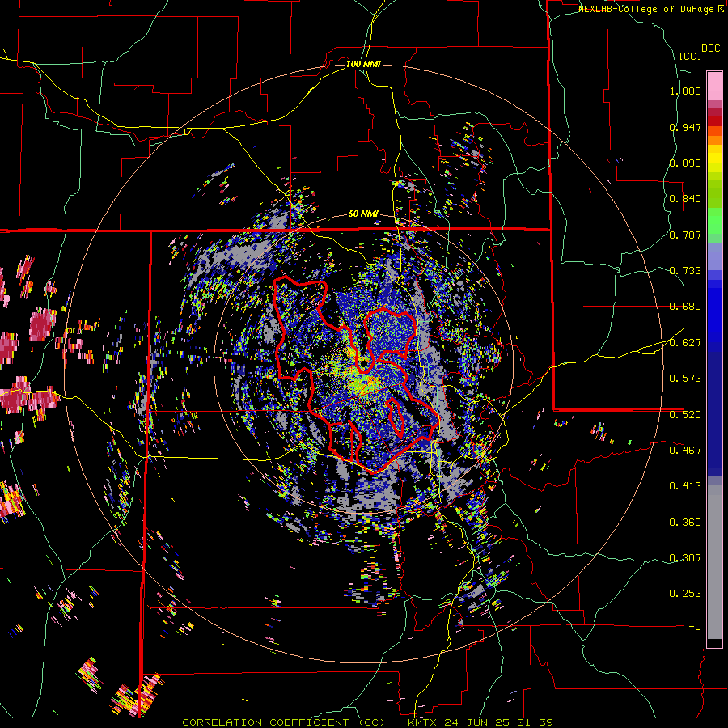The image size is (728, 728).
Task: Select the 0.360 legend value
Action: coord(685,523)
